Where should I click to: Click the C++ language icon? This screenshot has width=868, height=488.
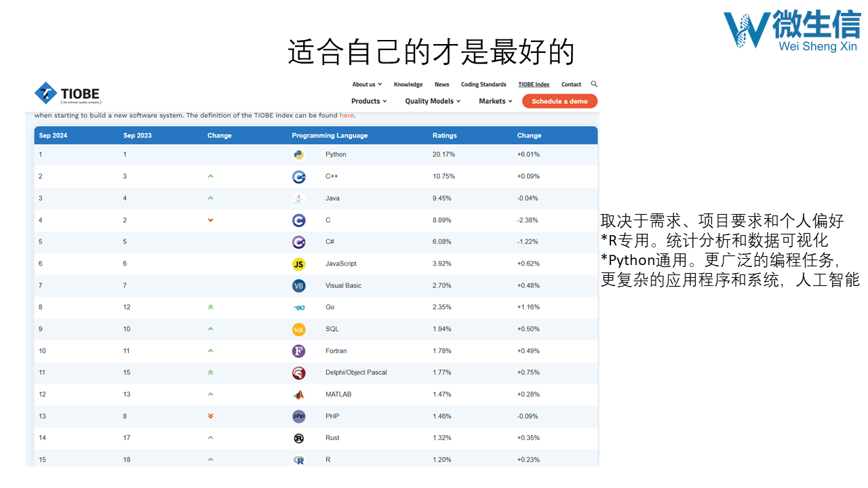click(x=298, y=176)
